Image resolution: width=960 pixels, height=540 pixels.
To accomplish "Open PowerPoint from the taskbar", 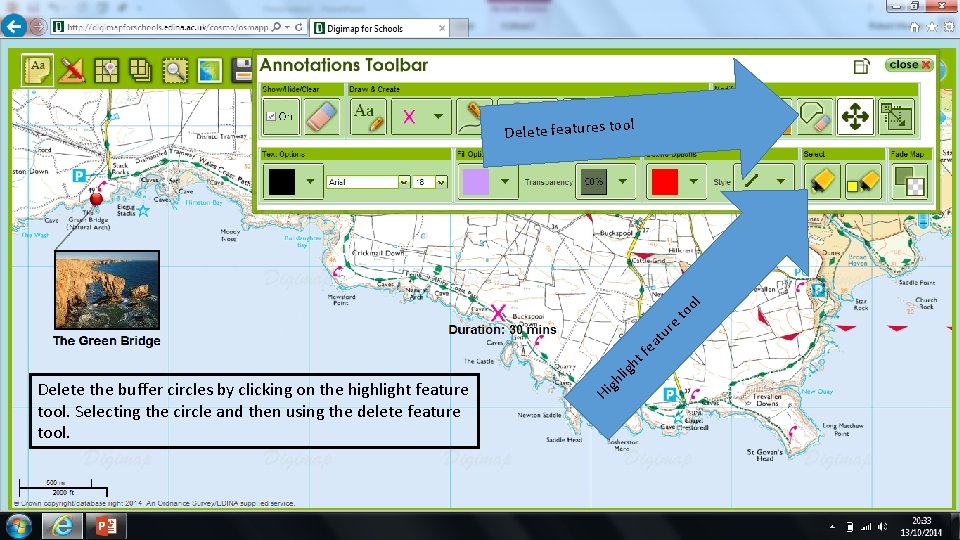I will (107, 526).
